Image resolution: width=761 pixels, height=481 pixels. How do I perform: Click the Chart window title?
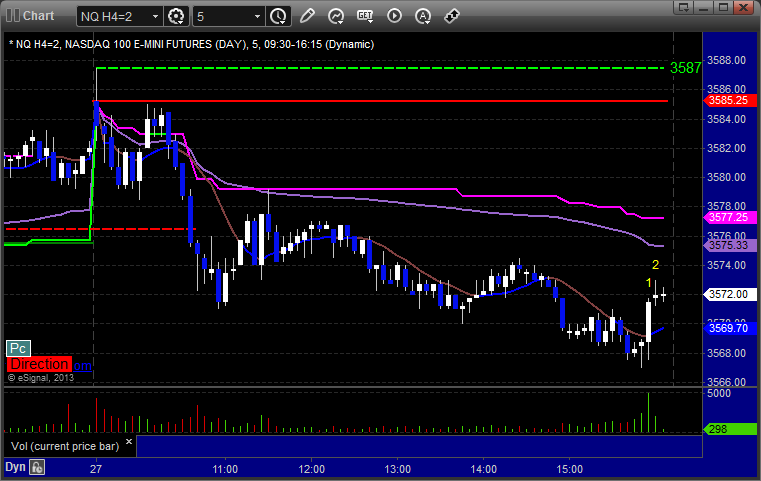tap(39, 16)
